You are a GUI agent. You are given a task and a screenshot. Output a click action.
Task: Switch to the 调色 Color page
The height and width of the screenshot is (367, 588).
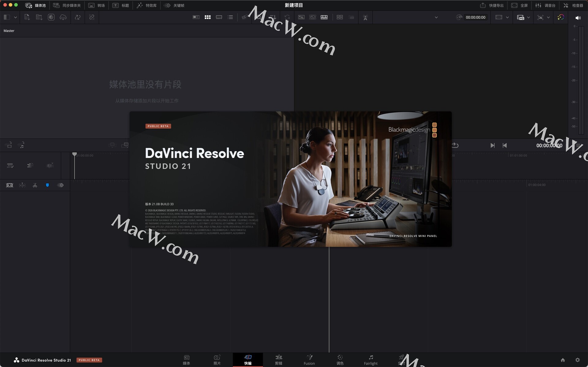pyautogui.click(x=340, y=360)
